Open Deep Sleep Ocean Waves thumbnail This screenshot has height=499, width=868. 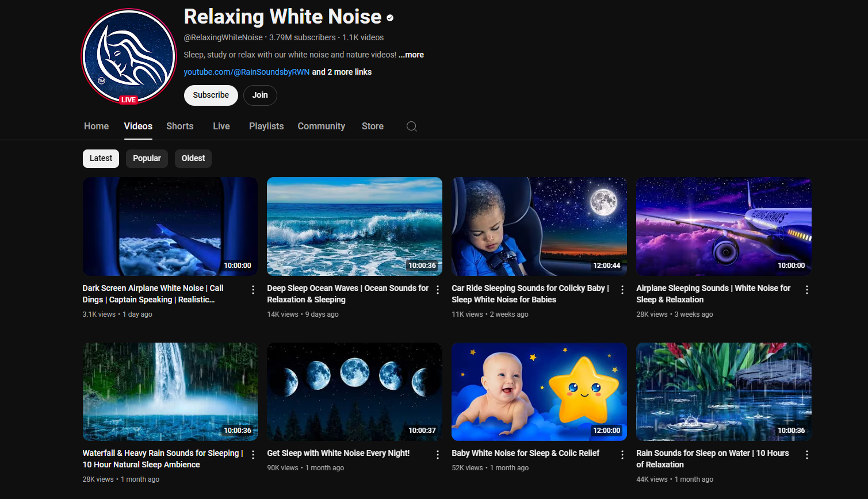(x=355, y=227)
